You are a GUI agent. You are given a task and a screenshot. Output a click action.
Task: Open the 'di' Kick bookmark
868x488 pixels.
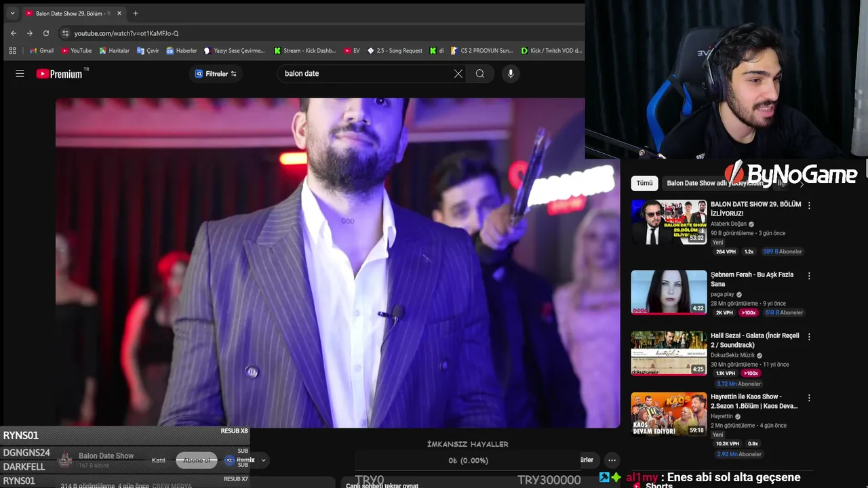click(436, 51)
